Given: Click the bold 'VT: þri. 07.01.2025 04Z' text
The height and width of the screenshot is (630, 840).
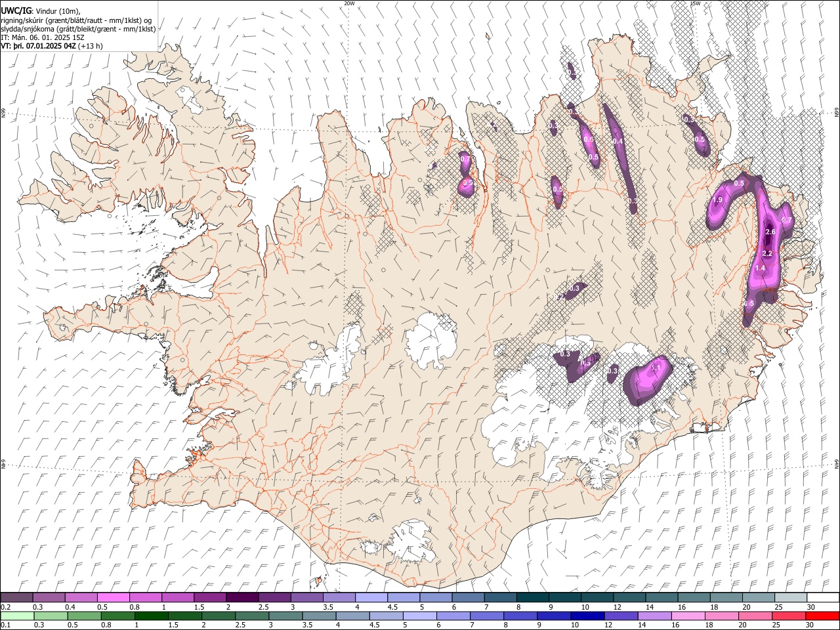Looking at the screenshot, I should pyautogui.click(x=38, y=46).
